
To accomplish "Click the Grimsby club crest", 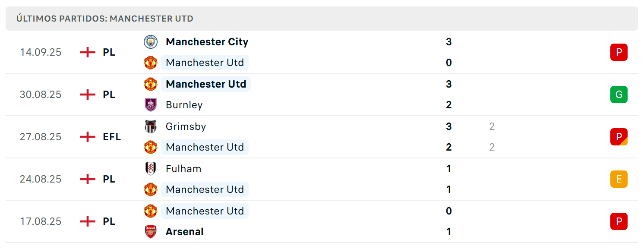I will click(x=151, y=126).
